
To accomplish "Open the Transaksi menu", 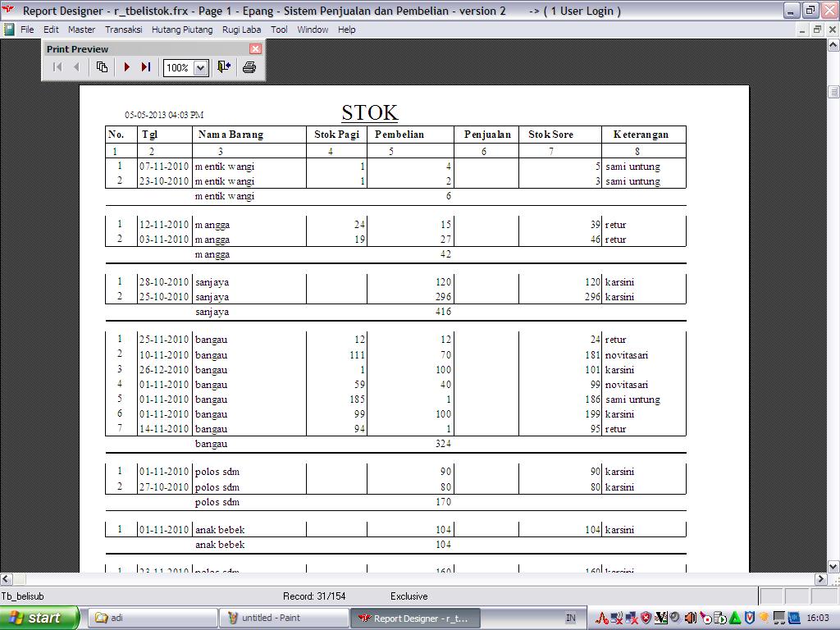I will pos(123,30).
